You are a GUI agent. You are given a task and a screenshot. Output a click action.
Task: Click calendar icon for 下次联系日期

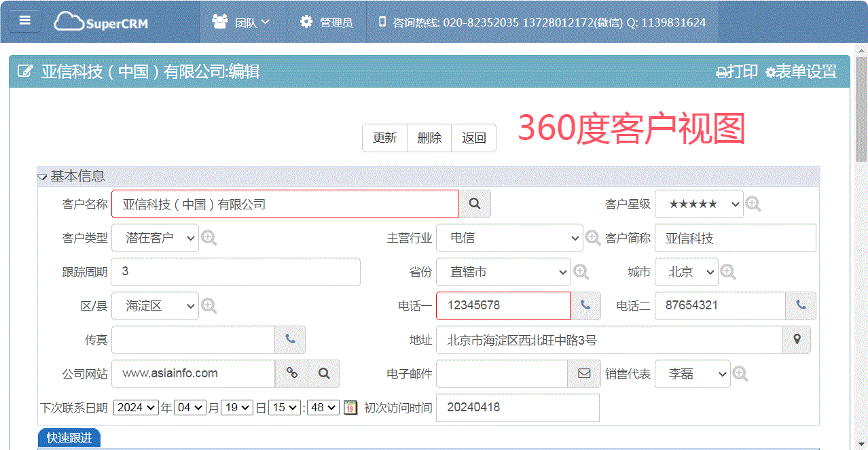point(350,407)
